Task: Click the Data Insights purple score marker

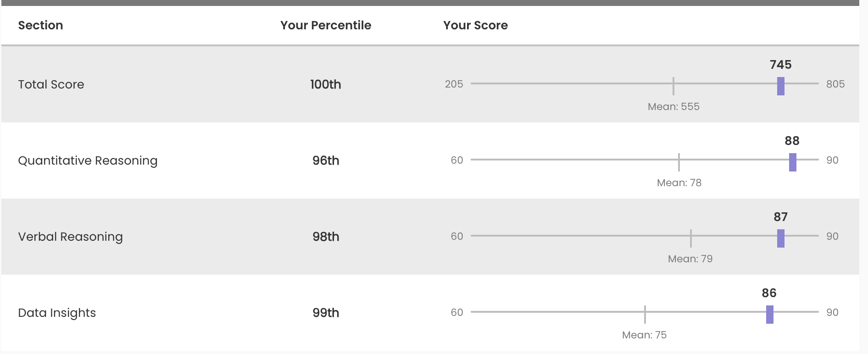Action: click(769, 314)
